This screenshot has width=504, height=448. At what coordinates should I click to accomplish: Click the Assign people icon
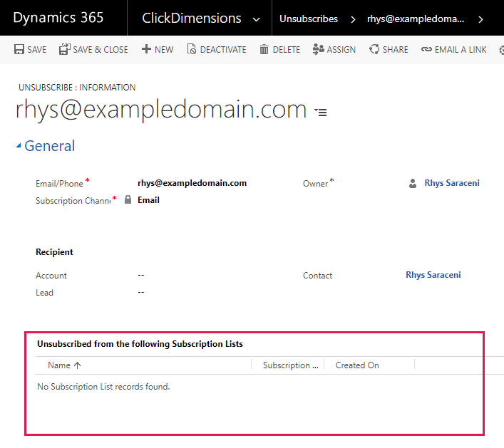click(x=318, y=49)
